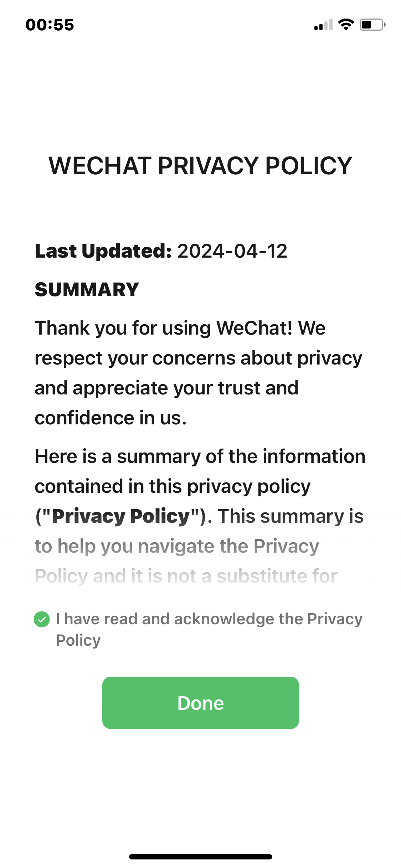Screen dimensions: 401x868
Task: Tap the home indicator bar
Action: [x=200, y=857]
